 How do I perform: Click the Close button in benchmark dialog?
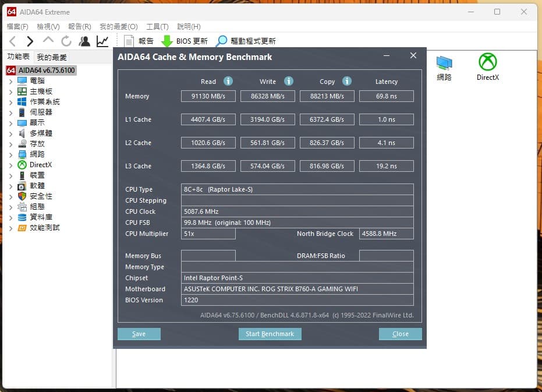tap(401, 334)
